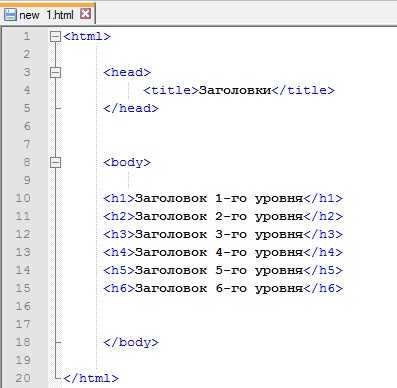Click the opening <body> tag
Image resolution: width=397 pixels, height=388 pixels.
[x=127, y=163]
